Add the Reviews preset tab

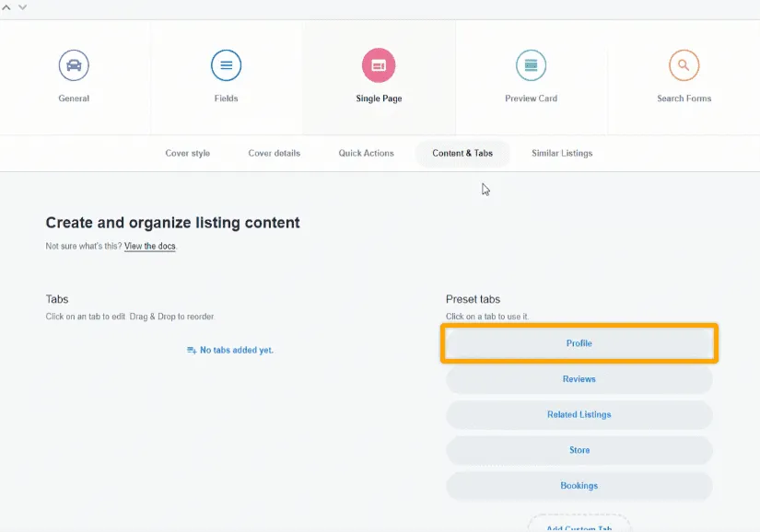coord(579,379)
